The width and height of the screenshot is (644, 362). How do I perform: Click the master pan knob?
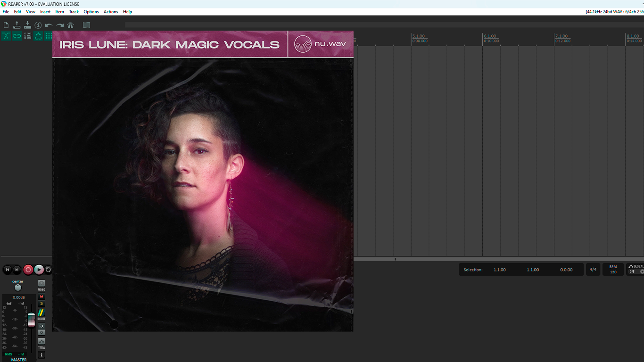[18, 288]
